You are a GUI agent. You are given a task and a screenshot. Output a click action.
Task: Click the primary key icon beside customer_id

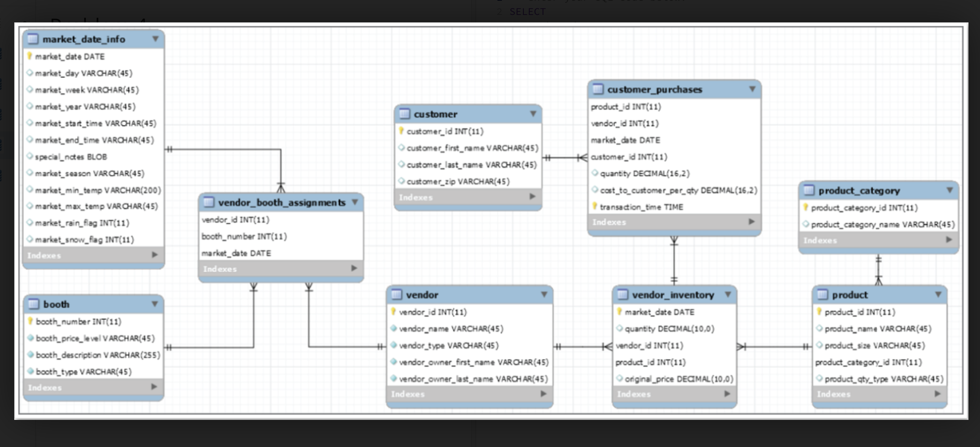coord(401,131)
